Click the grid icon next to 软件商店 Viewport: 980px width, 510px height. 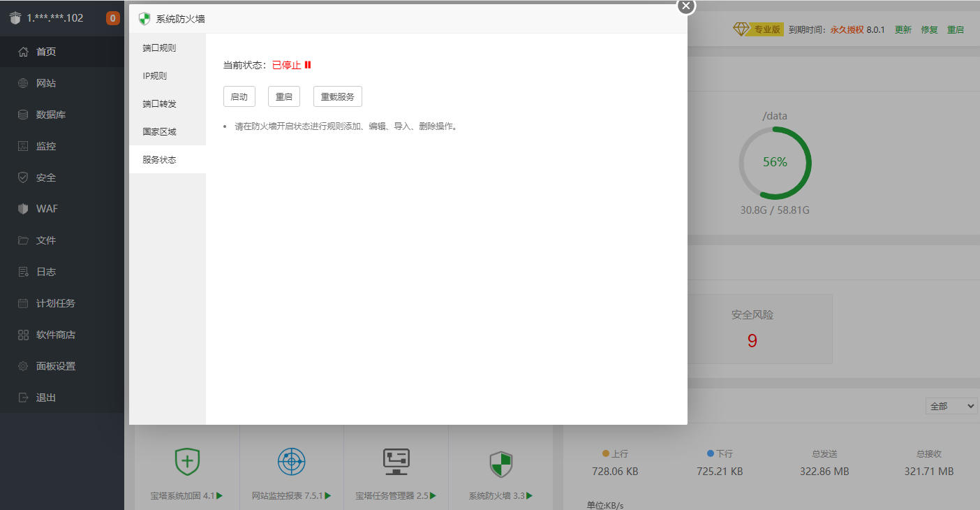(x=23, y=335)
